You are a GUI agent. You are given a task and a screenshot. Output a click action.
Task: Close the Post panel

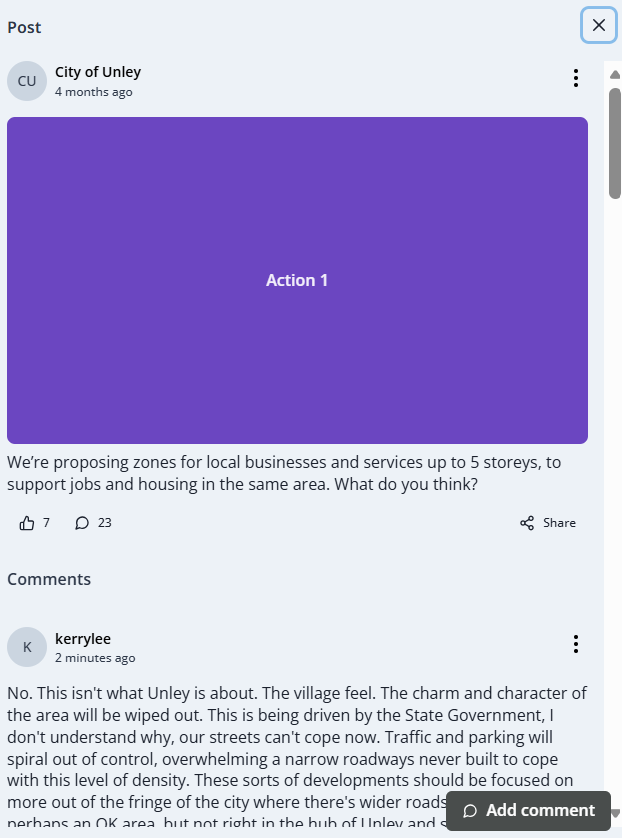598,25
